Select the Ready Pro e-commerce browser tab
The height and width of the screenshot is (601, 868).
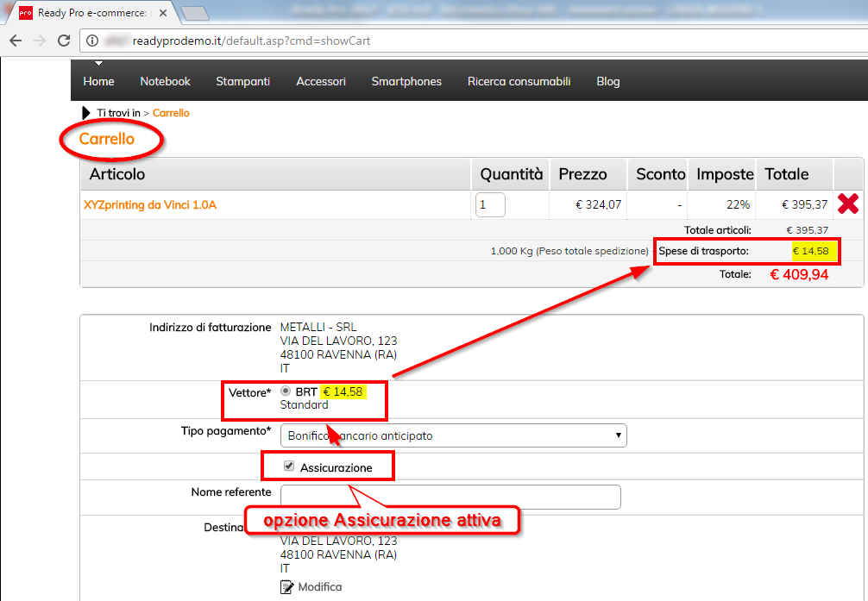coord(92,13)
